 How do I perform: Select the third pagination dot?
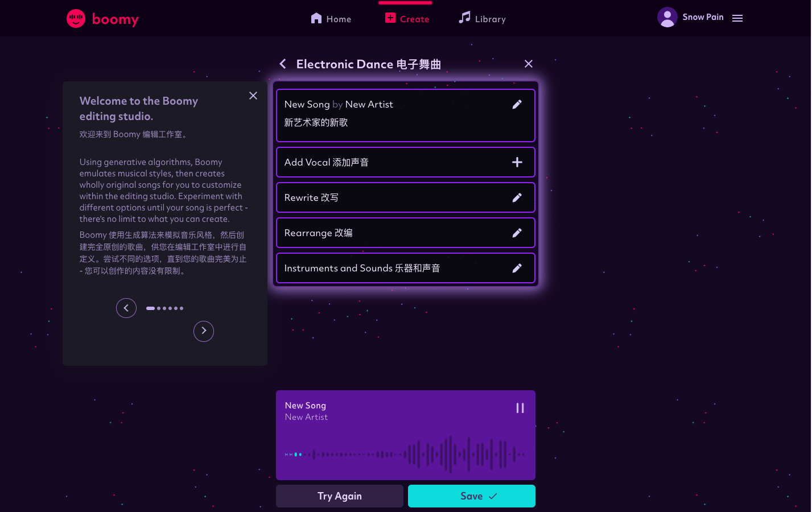click(164, 308)
